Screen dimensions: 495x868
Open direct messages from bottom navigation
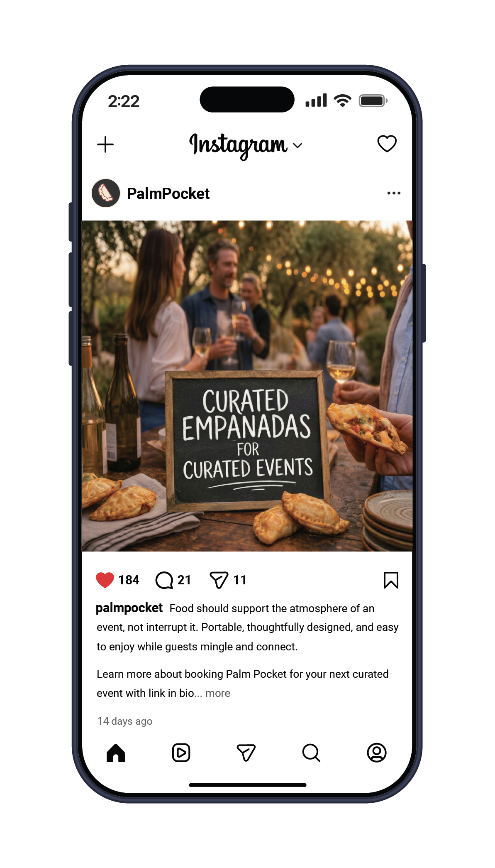pos(246,753)
